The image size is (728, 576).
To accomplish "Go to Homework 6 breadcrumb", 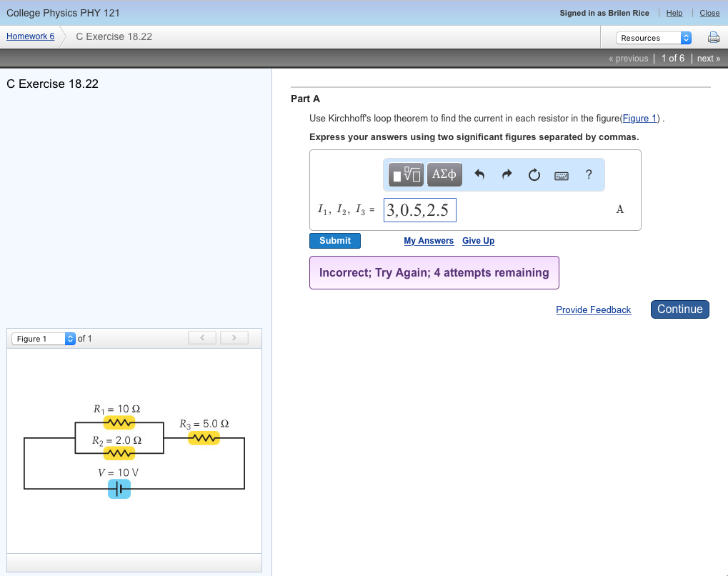I will (x=30, y=36).
